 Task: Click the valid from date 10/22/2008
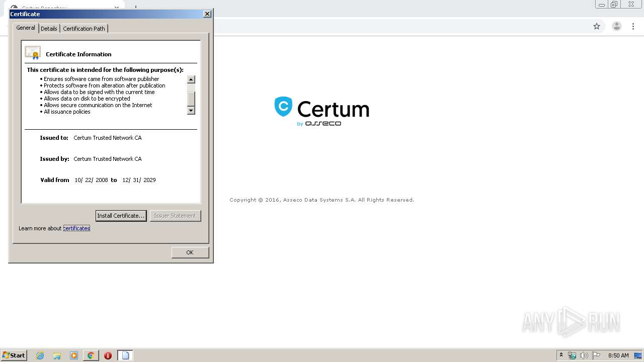[x=91, y=180]
